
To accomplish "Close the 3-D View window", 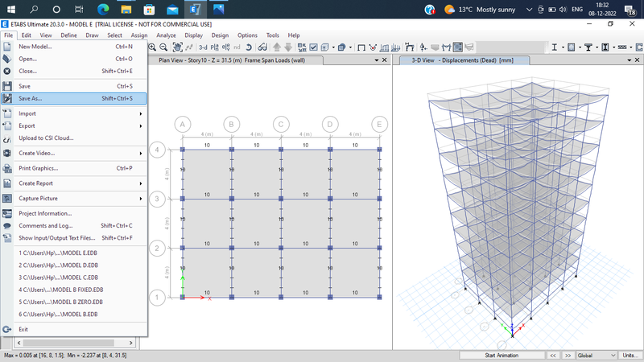I will tap(637, 60).
